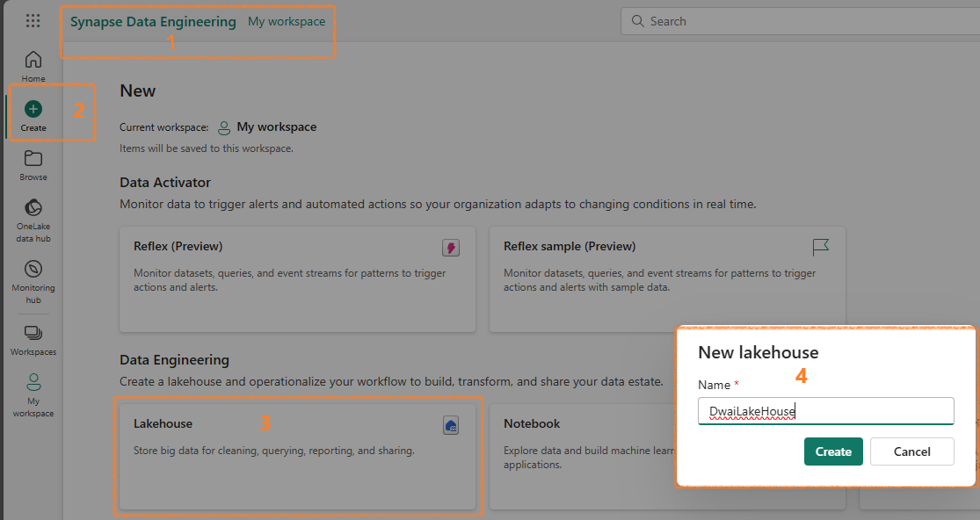Screen dimensions: 980x520
Task: Click the Reflex sample flag icon
Action: (x=821, y=247)
